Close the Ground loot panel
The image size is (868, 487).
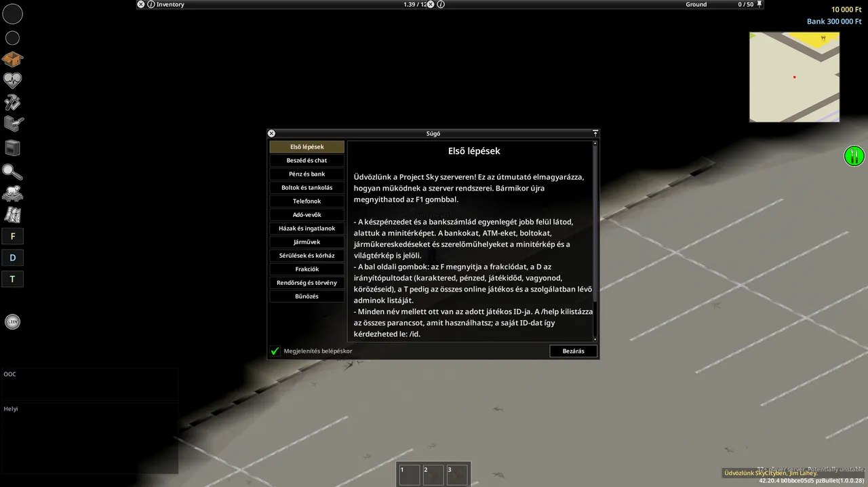click(x=431, y=4)
